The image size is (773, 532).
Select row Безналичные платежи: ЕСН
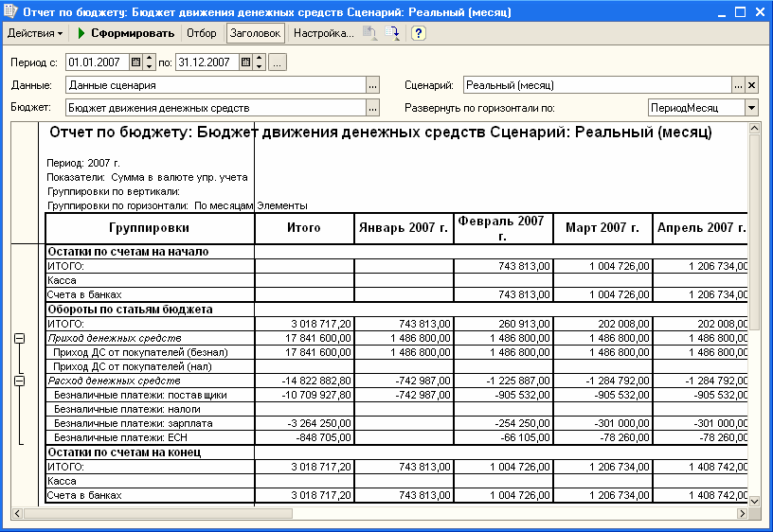396,437
